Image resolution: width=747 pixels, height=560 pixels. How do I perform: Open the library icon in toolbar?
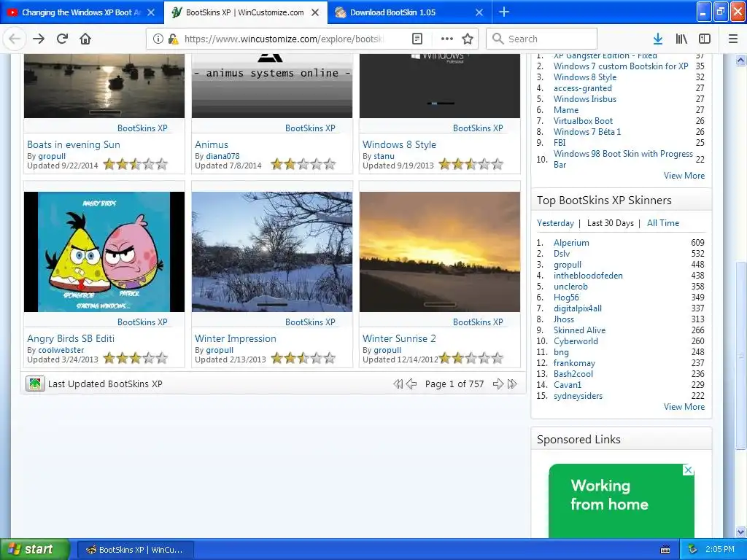pos(681,39)
